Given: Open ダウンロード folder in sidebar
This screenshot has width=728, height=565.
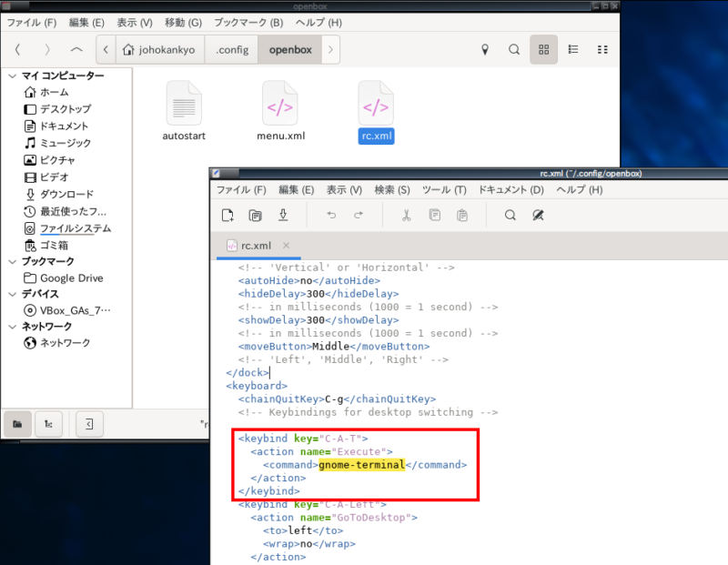Looking at the screenshot, I should coord(66,194).
